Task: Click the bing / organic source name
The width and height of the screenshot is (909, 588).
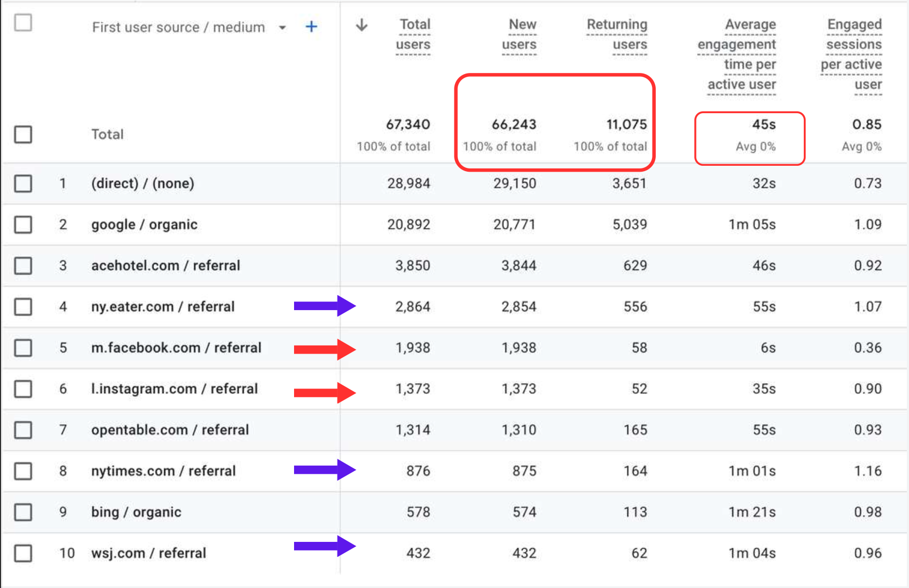Action: (x=136, y=512)
